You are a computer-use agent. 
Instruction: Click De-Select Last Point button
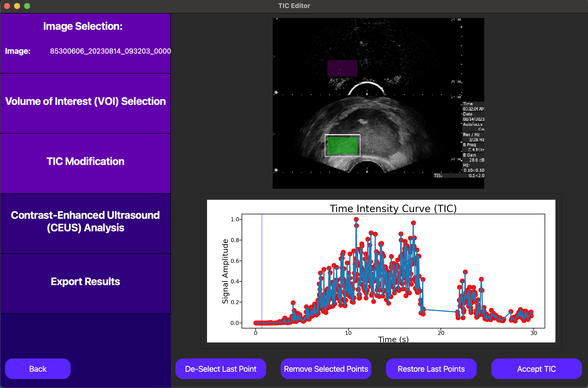pos(221,369)
